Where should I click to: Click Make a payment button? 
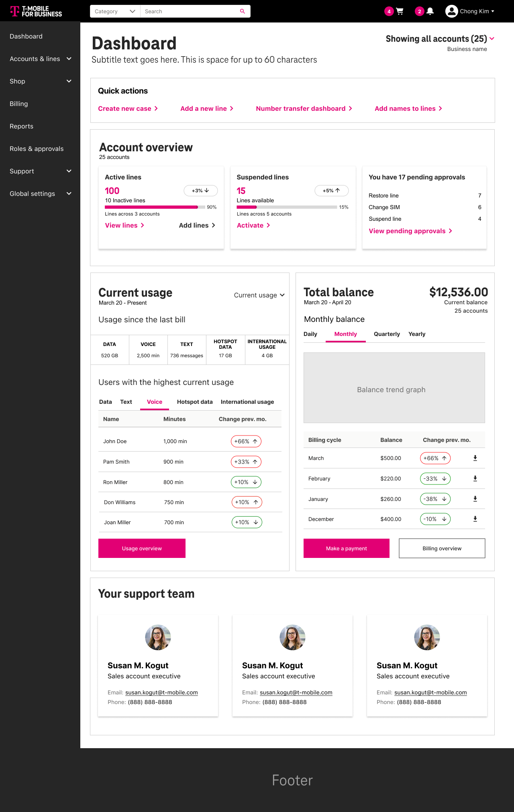pyautogui.click(x=347, y=548)
